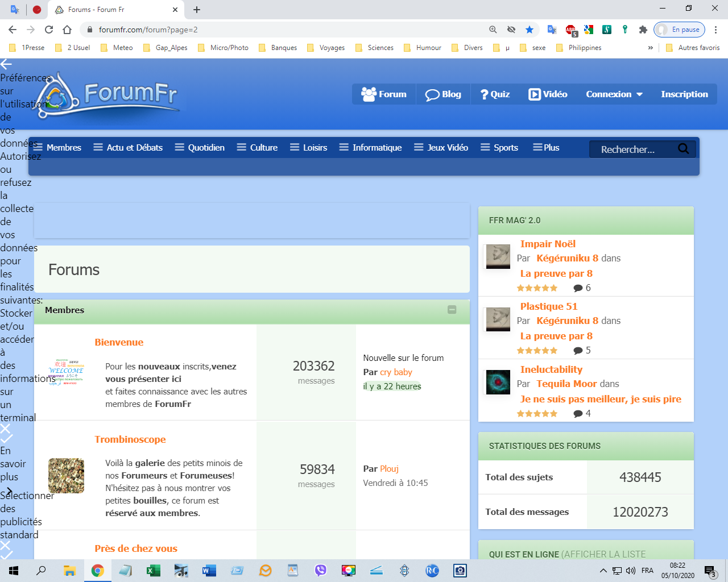Accept storing information on a terminal (checkmark)

(x=6, y=439)
